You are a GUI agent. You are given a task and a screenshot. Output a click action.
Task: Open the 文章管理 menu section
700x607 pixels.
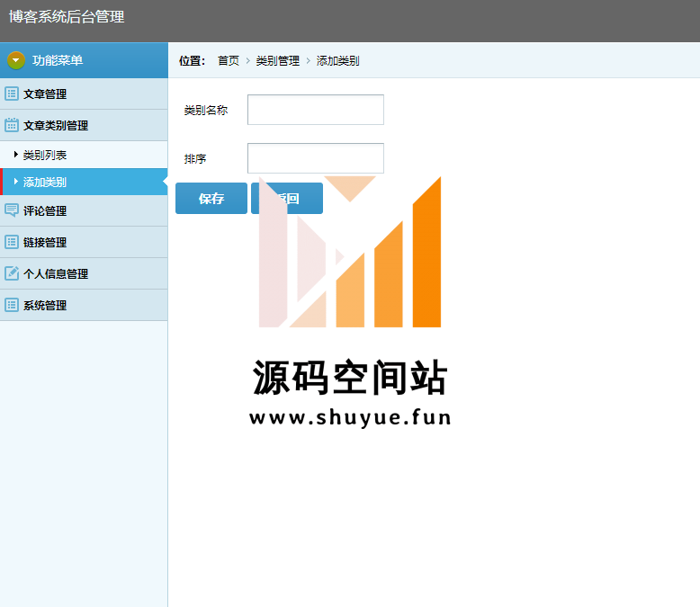pos(84,94)
